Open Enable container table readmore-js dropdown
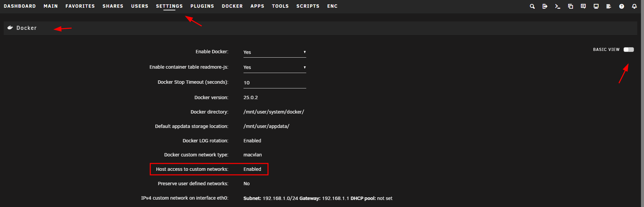The height and width of the screenshot is (207, 644). (x=275, y=67)
